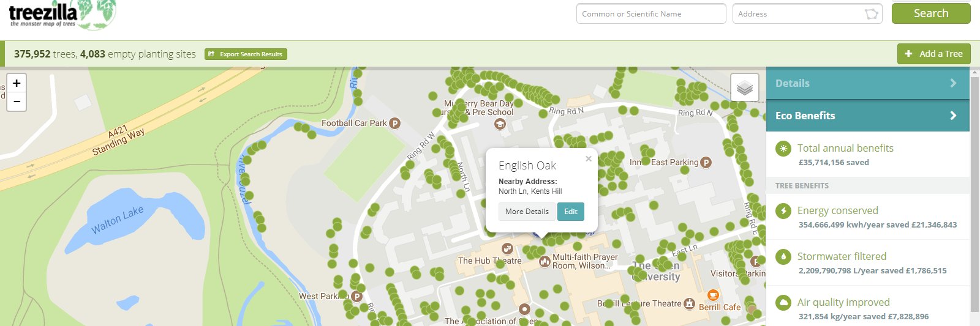
Task: Click North Ln, Kents Hill address text
Action: (x=530, y=191)
